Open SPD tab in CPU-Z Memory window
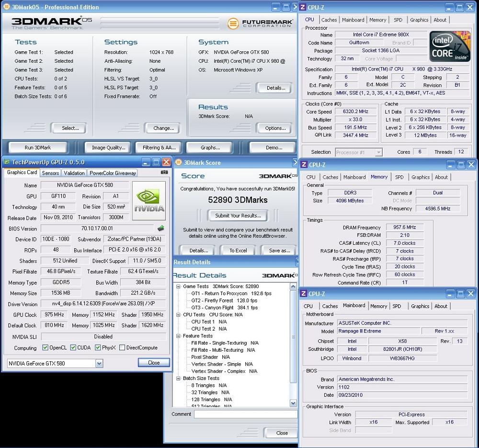Screen dimensions: 479x448 tap(399, 177)
